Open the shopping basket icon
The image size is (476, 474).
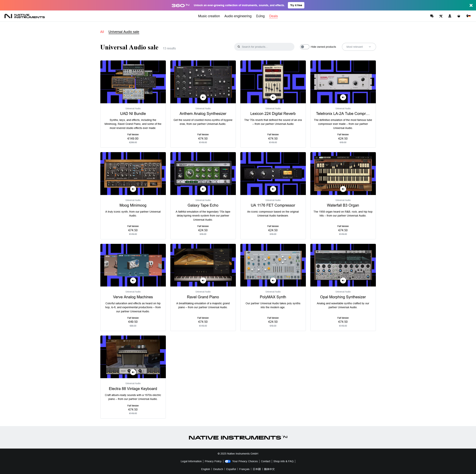pos(459,16)
